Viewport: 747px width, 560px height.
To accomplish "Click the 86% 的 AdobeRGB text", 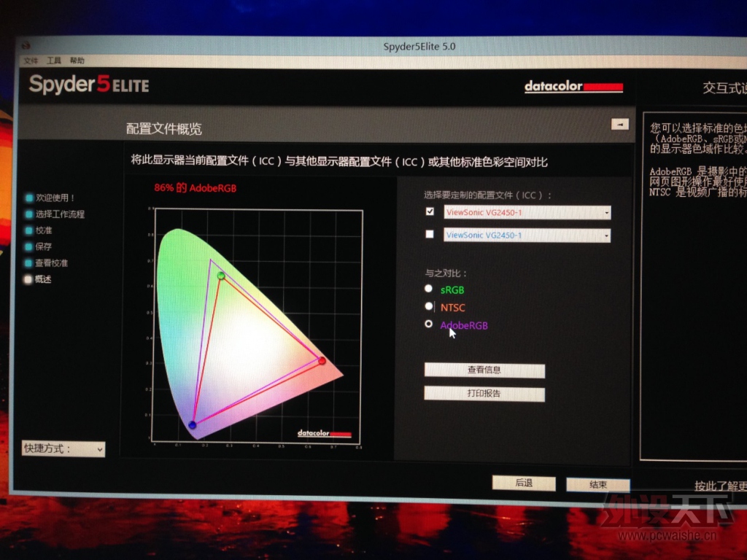I will click(196, 188).
